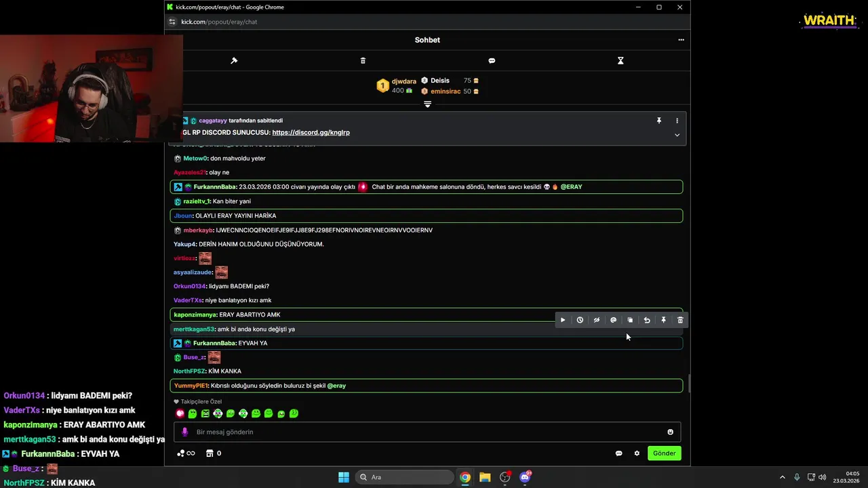Click the clock timeout icon in message actions
The image size is (868, 488).
[580, 320]
